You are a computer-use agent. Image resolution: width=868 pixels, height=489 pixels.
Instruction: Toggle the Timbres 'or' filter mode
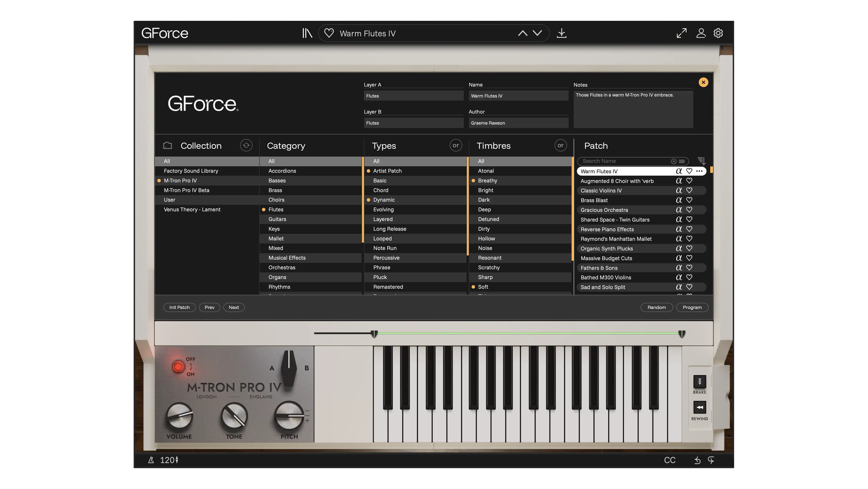point(560,145)
